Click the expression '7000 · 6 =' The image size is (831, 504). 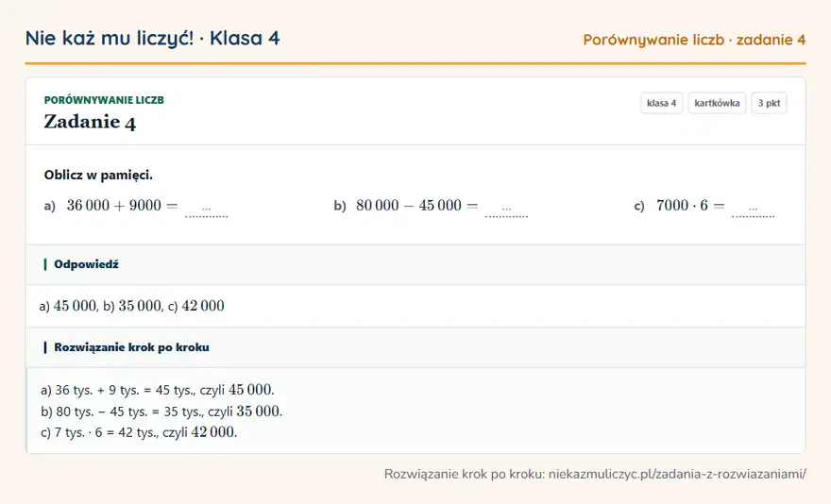click(690, 206)
